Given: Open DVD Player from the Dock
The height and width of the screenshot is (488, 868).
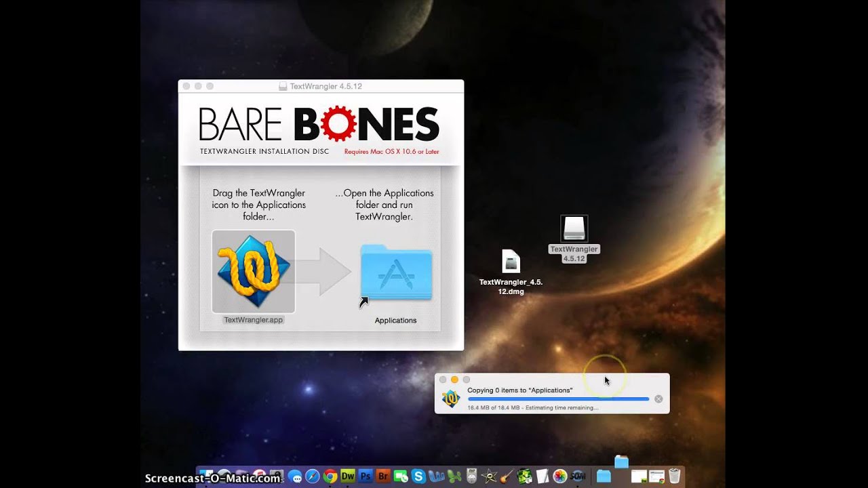Looking at the screenshot, I should [x=472, y=476].
